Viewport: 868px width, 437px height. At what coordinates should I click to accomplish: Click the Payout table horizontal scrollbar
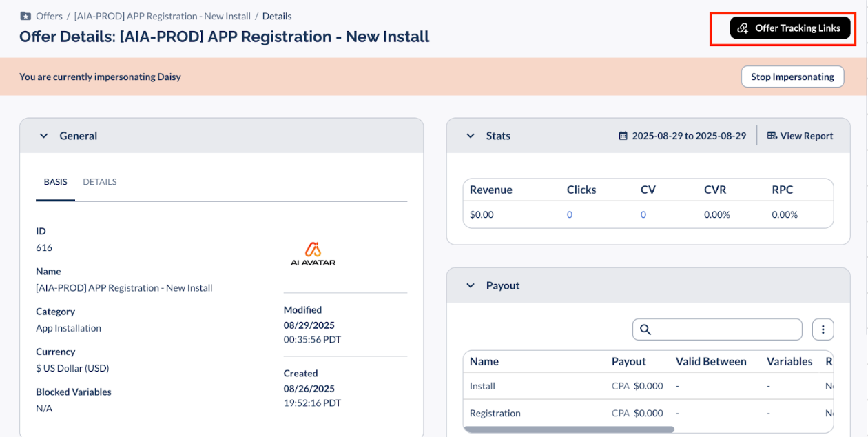(x=569, y=429)
